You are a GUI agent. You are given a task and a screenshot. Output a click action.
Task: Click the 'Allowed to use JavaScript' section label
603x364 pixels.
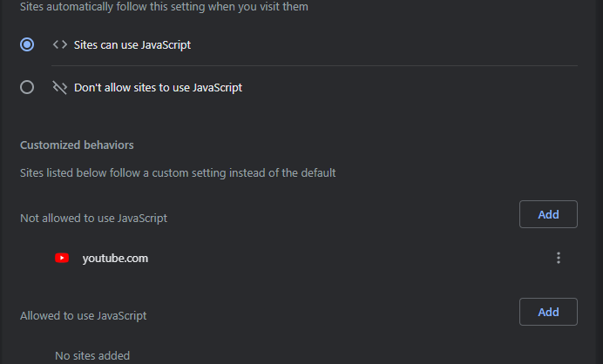pyautogui.click(x=84, y=316)
